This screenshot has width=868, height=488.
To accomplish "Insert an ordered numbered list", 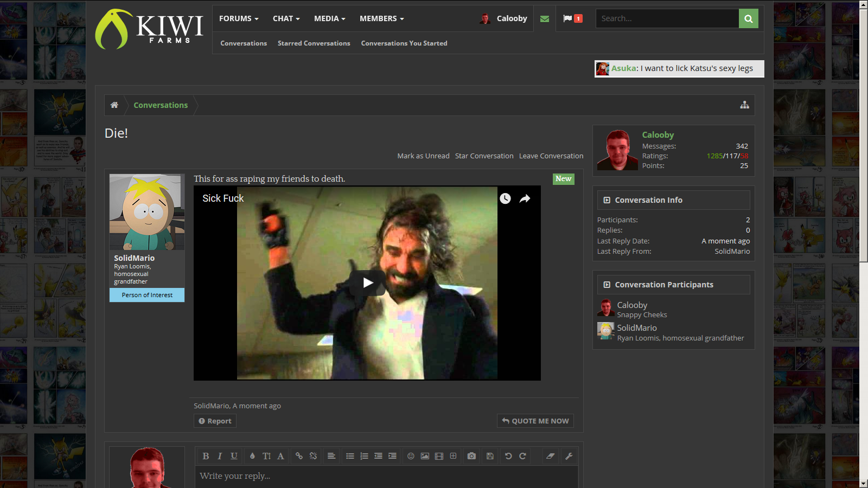I will tap(364, 456).
